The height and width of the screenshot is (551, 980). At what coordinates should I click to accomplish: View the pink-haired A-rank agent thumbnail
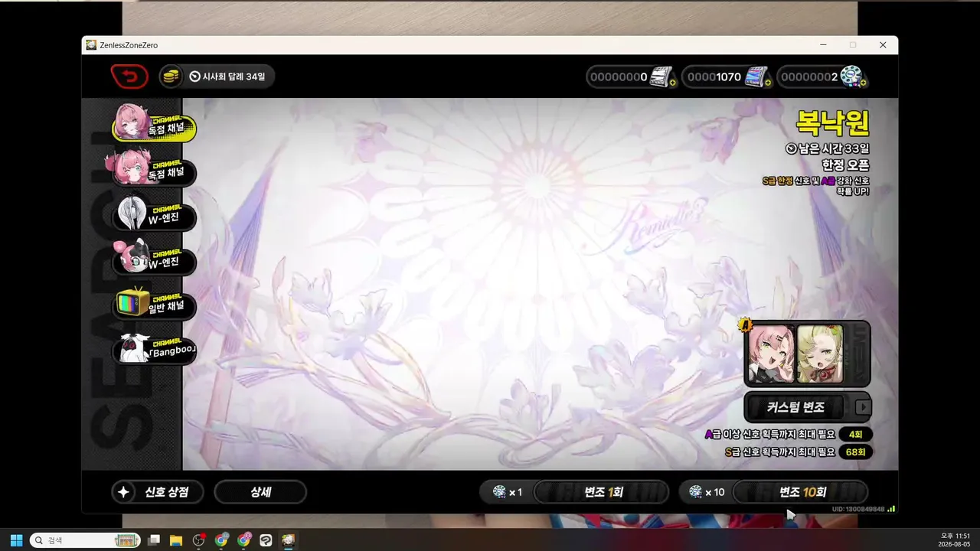tap(771, 354)
